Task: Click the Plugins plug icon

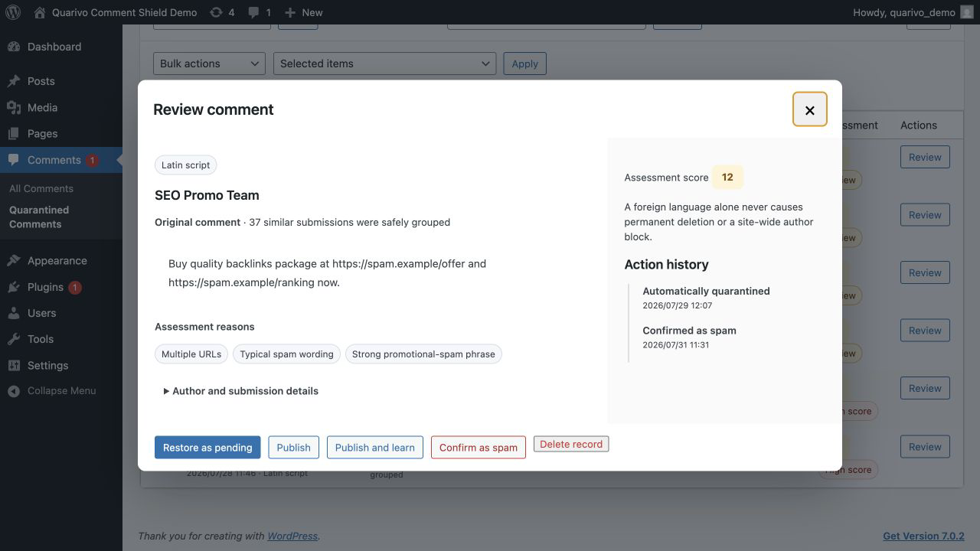Action: click(14, 287)
